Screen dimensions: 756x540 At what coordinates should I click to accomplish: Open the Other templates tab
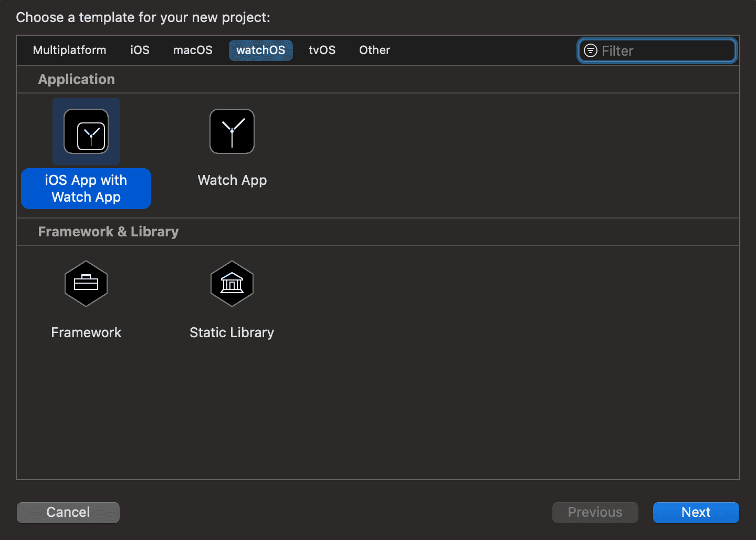point(374,50)
